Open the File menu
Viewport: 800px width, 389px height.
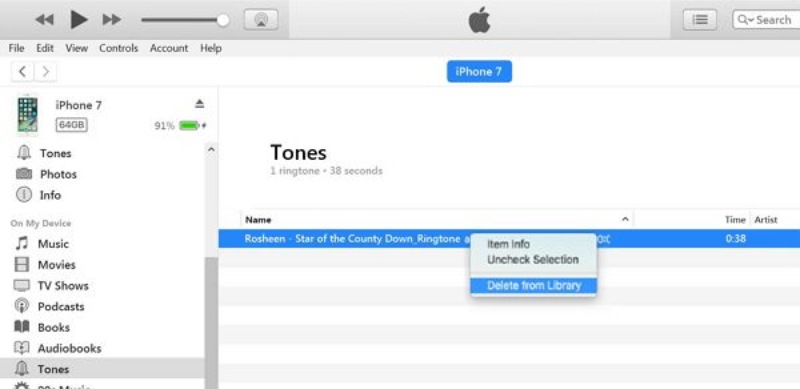[16, 48]
